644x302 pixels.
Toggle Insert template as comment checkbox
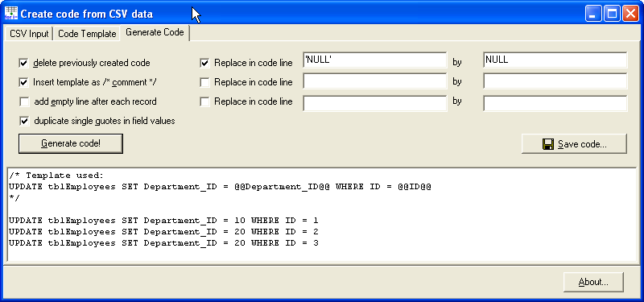click(x=24, y=82)
